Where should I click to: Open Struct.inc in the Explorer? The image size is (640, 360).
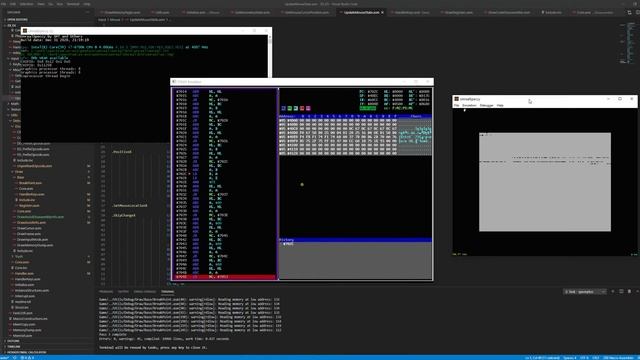tap(21, 307)
